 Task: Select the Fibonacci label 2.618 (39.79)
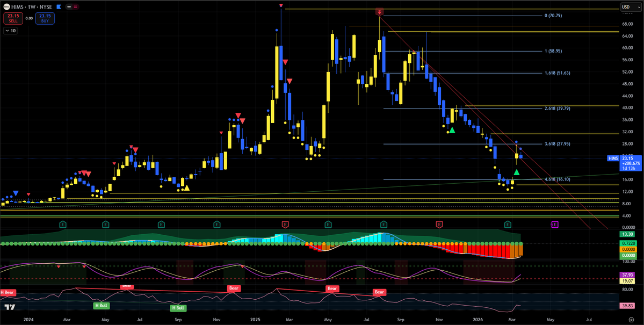click(557, 109)
